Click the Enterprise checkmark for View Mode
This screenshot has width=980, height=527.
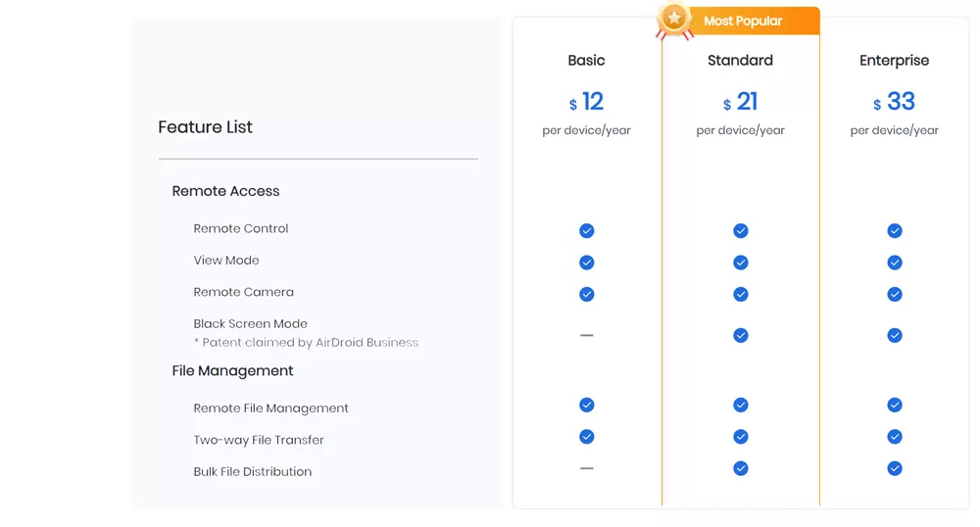(x=895, y=263)
